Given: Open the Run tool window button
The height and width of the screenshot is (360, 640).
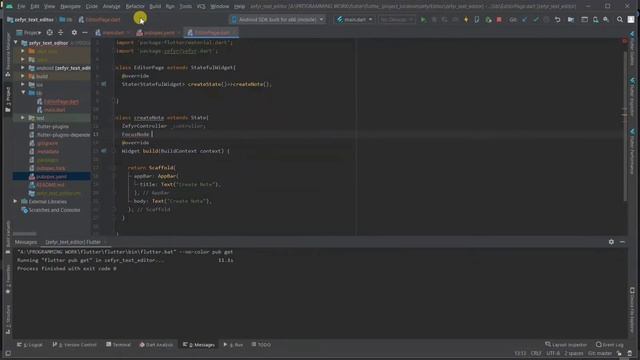Looking at the screenshot, I should click(x=233, y=345).
